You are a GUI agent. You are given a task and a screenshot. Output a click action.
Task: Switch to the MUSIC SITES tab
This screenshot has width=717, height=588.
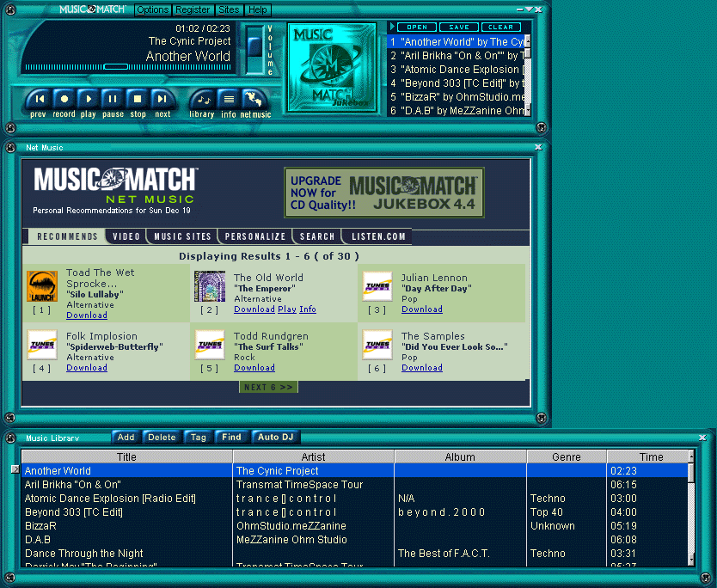[x=182, y=236]
